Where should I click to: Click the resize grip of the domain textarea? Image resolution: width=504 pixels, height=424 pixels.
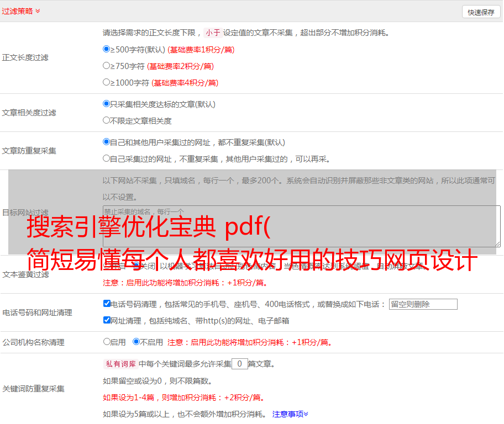pos(497,244)
